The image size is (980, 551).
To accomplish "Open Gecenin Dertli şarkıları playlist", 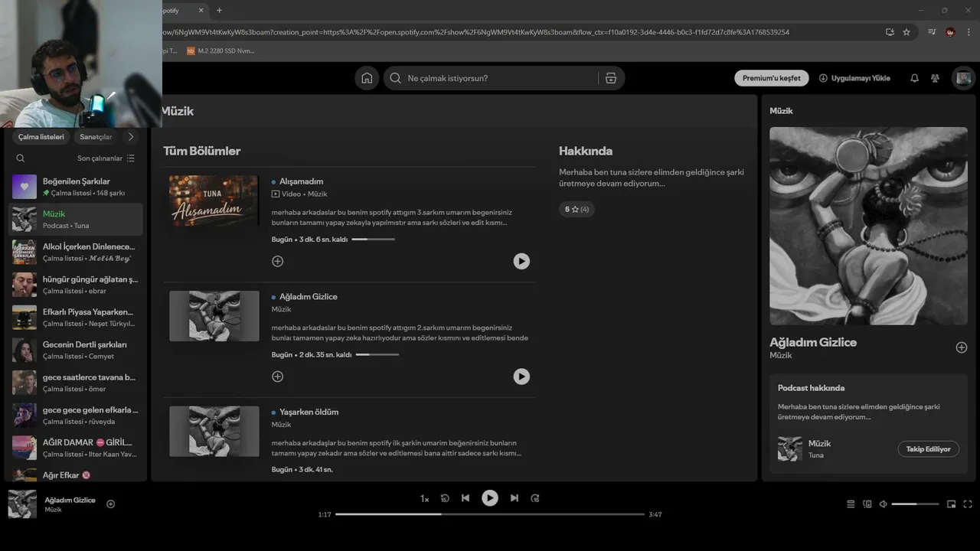I will pyautogui.click(x=76, y=350).
